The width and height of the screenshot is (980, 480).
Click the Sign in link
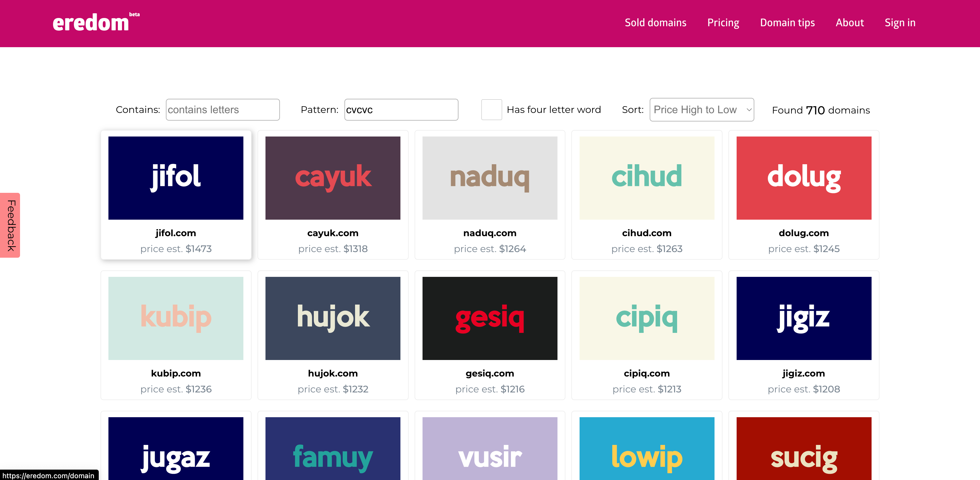[900, 23]
